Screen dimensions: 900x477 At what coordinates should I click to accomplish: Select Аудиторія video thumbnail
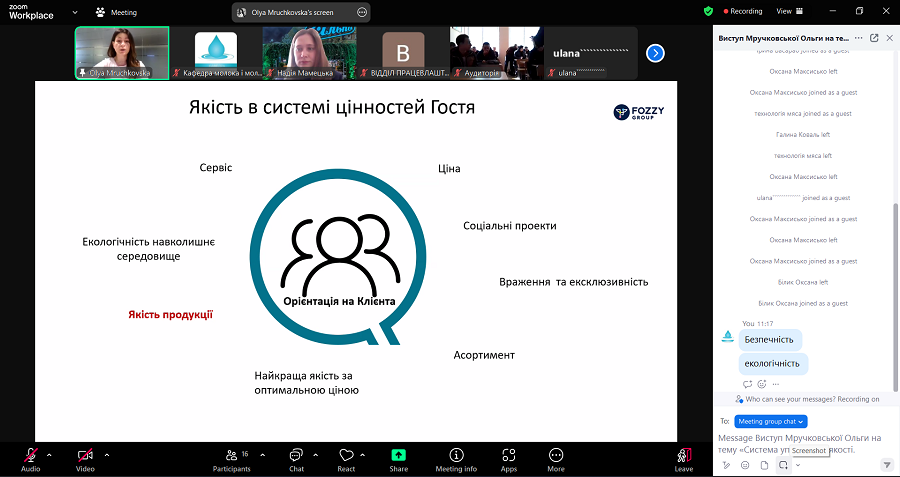[496, 53]
